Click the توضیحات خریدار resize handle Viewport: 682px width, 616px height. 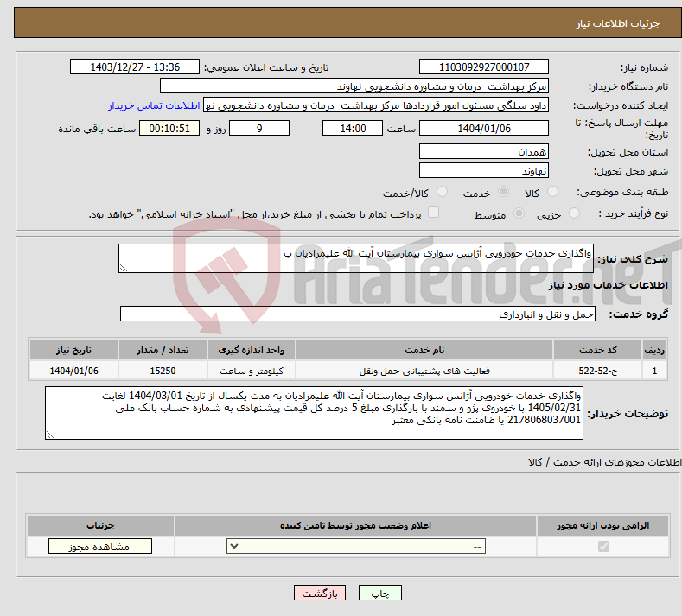[50, 435]
